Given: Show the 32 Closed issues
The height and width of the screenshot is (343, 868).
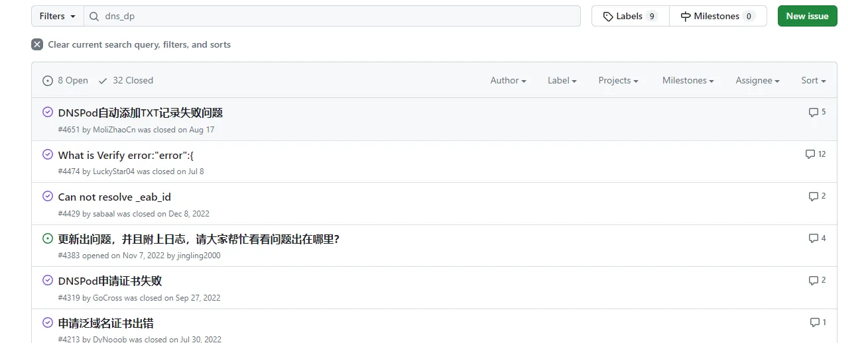Looking at the screenshot, I should pyautogui.click(x=125, y=80).
